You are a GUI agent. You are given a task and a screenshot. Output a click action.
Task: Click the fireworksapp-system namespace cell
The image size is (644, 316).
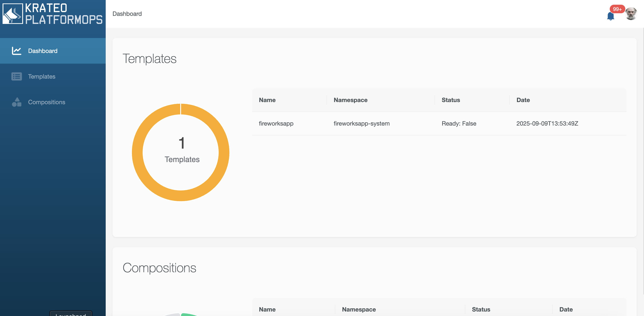click(x=362, y=123)
